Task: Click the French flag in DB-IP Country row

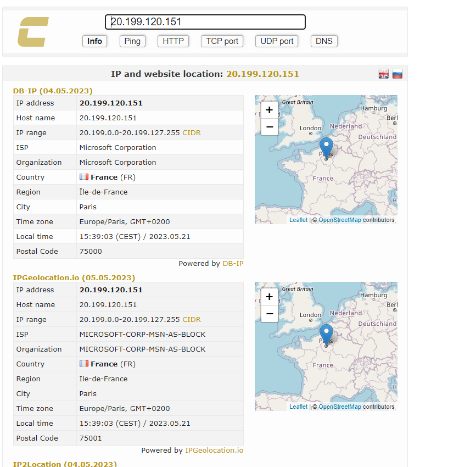Action: click(84, 177)
